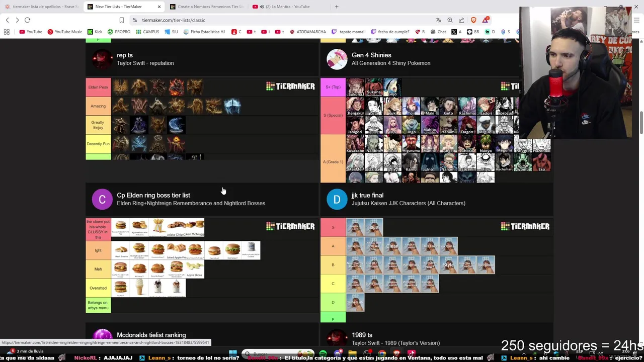The width and height of the screenshot is (644, 362).
Task: Switch to 'Create a Nombres Femeninos Tier List' tab
Action: coord(206,7)
